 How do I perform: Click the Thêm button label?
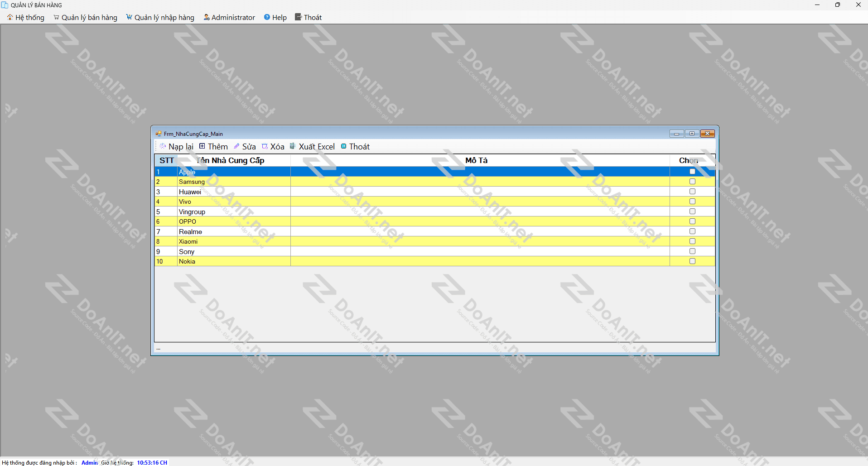[218, 146]
